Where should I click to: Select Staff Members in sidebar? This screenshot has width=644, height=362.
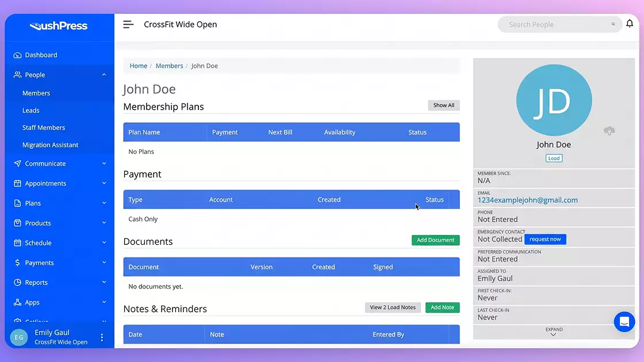[x=44, y=128]
